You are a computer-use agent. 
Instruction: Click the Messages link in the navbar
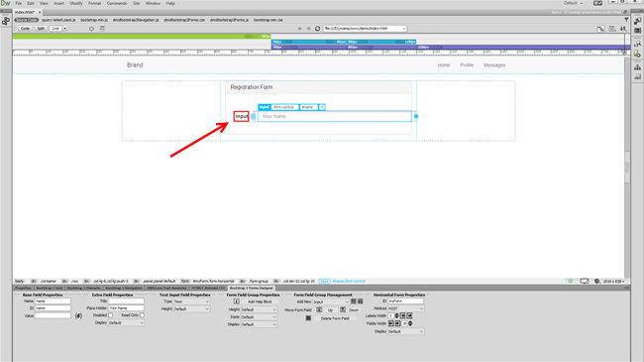pos(494,65)
